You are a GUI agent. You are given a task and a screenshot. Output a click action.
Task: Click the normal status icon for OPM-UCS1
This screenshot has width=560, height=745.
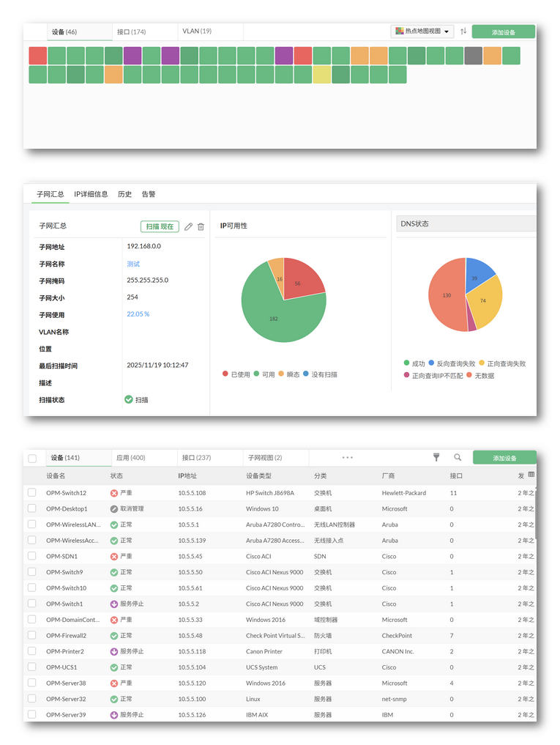pos(114,667)
